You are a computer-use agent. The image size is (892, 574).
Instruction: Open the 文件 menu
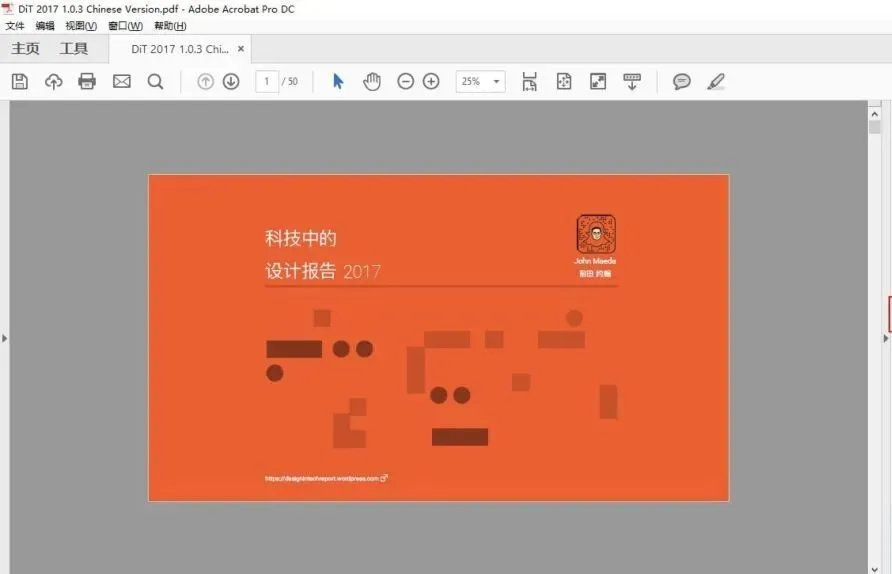[15, 26]
